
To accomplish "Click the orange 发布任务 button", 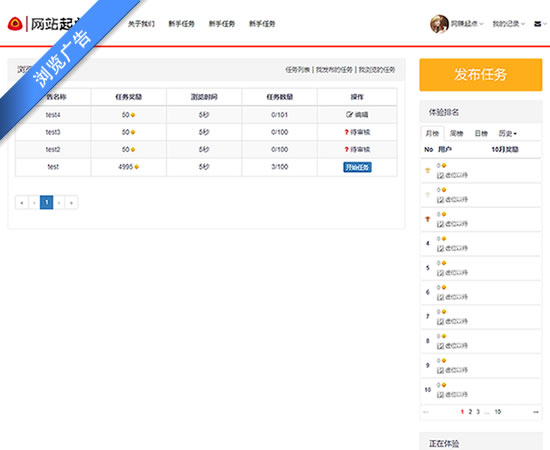I will (481, 75).
